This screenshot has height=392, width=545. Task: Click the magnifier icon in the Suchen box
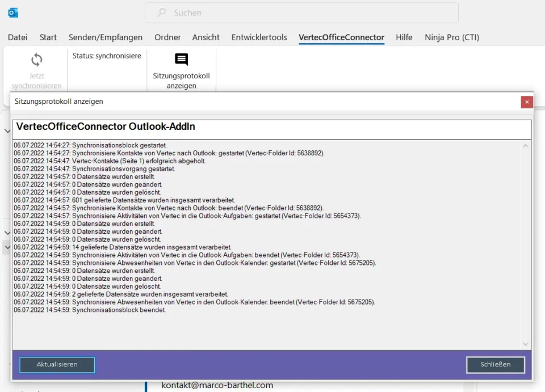click(162, 13)
